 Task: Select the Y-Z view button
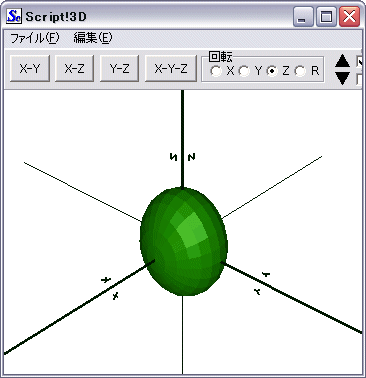pos(119,68)
